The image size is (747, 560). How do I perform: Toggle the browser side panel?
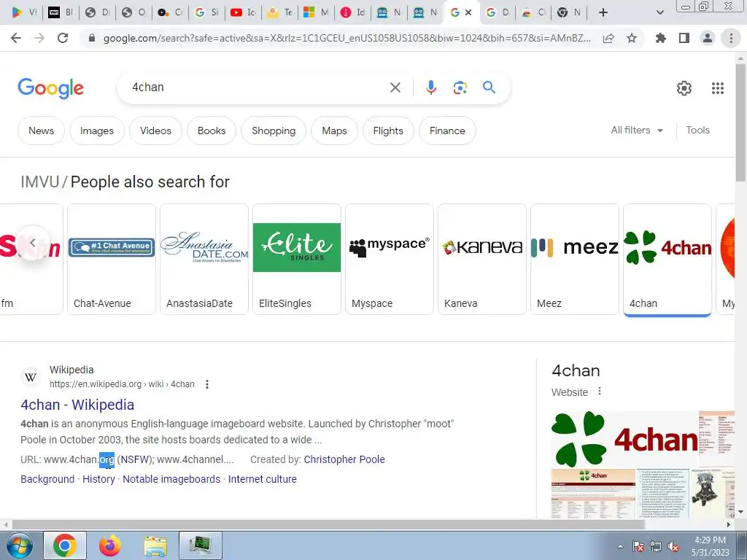[684, 38]
